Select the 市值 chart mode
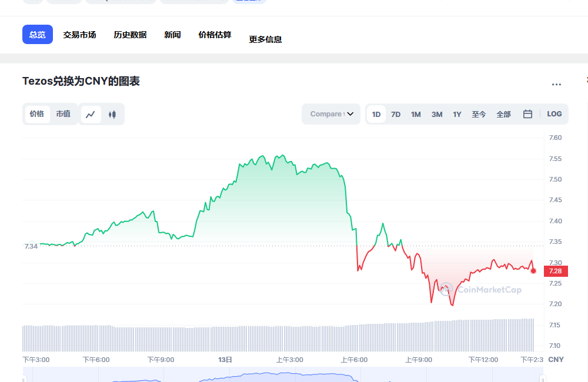This screenshot has width=588, height=382. pyautogui.click(x=64, y=114)
